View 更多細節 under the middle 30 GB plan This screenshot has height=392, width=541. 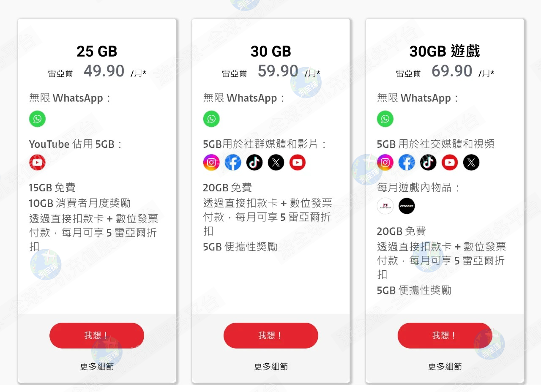click(x=270, y=366)
